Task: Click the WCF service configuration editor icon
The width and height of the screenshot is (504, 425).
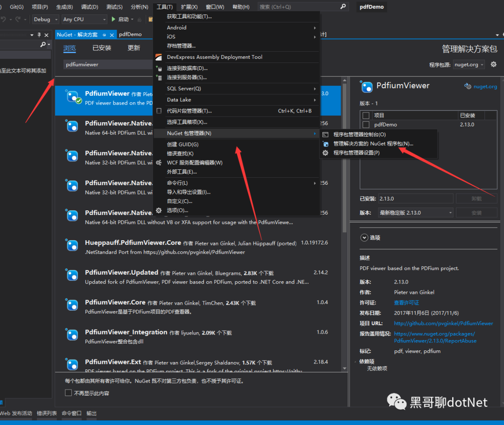Action: [159, 162]
